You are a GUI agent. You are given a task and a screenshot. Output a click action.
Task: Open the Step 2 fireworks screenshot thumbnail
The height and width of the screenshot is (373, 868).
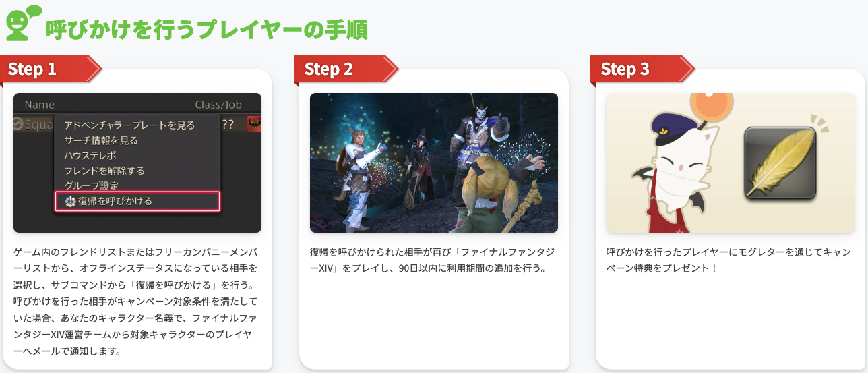[x=434, y=163]
